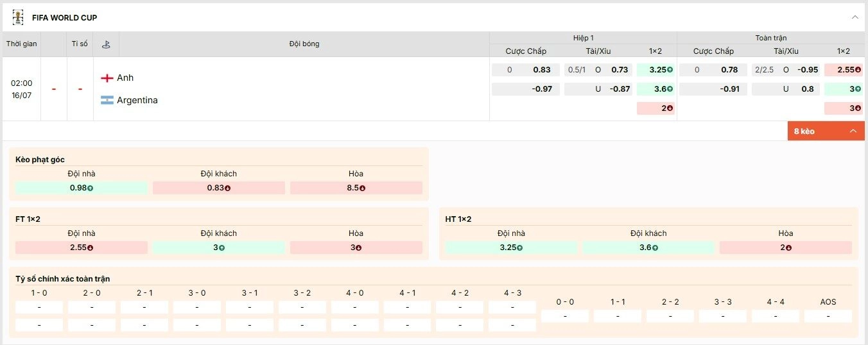Click the Tỷ số chính xác toàn trận title
The image size is (868, 345).
62,278
